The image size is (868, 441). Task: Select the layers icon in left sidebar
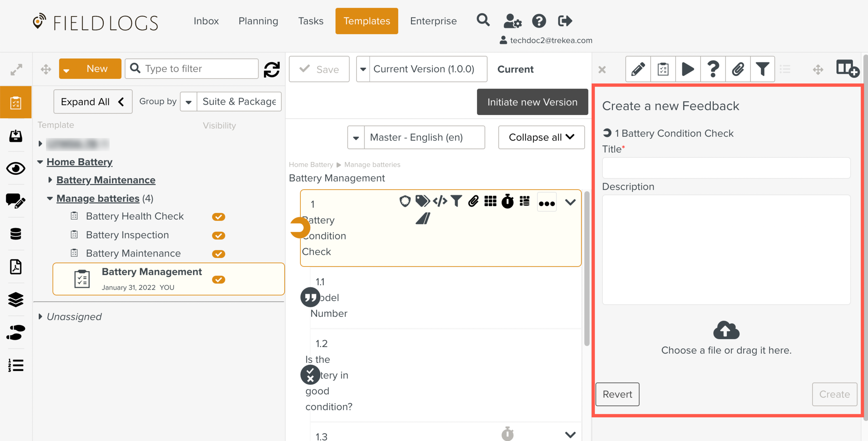tap(16, 300)
